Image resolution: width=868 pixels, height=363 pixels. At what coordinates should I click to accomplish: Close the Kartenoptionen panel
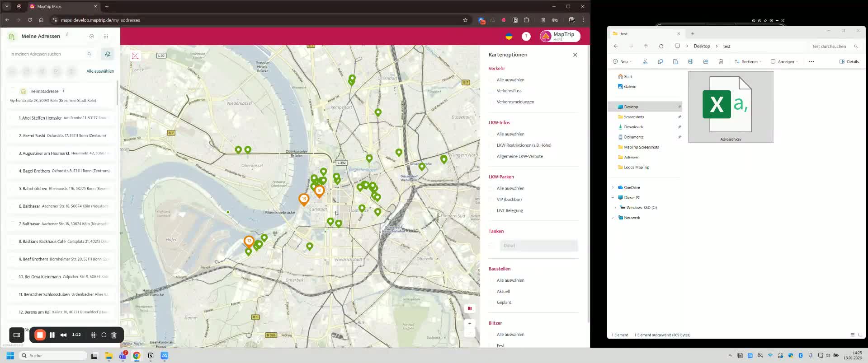click(x=575, y=55)
